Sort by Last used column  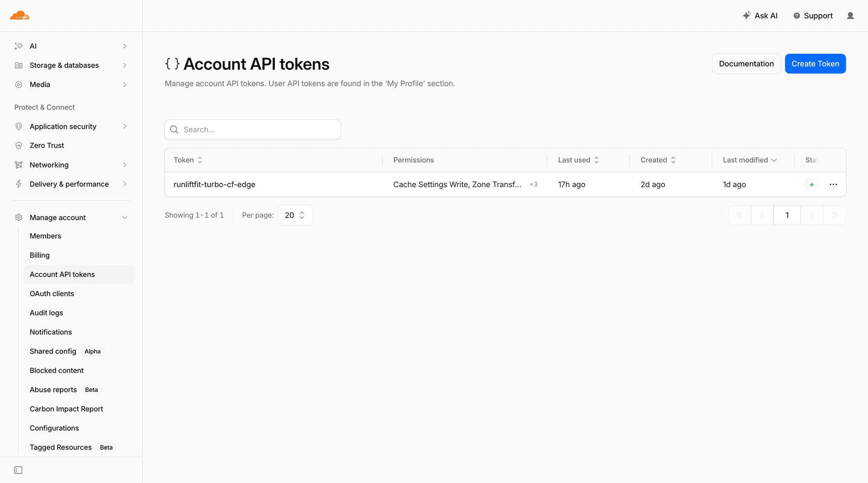point(578,160)
